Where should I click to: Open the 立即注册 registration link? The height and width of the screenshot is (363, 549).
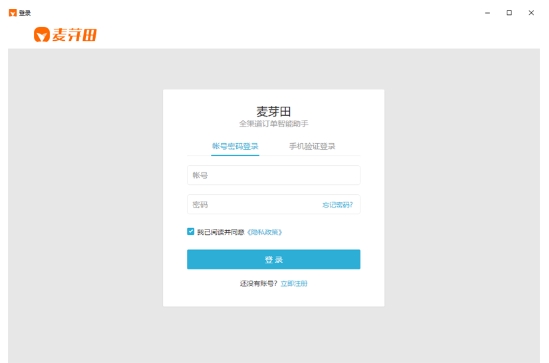point(294,284)
